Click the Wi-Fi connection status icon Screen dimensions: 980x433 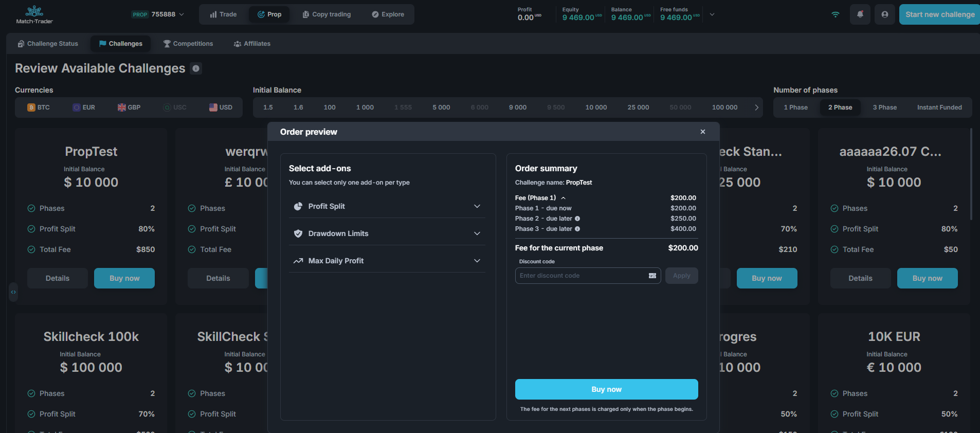click(x=835, y=14)
